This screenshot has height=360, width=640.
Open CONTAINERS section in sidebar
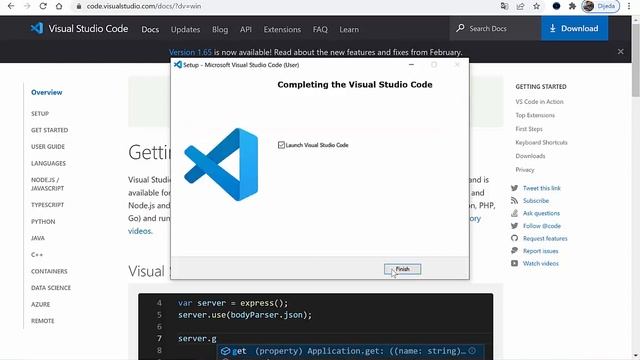(49, 271)
